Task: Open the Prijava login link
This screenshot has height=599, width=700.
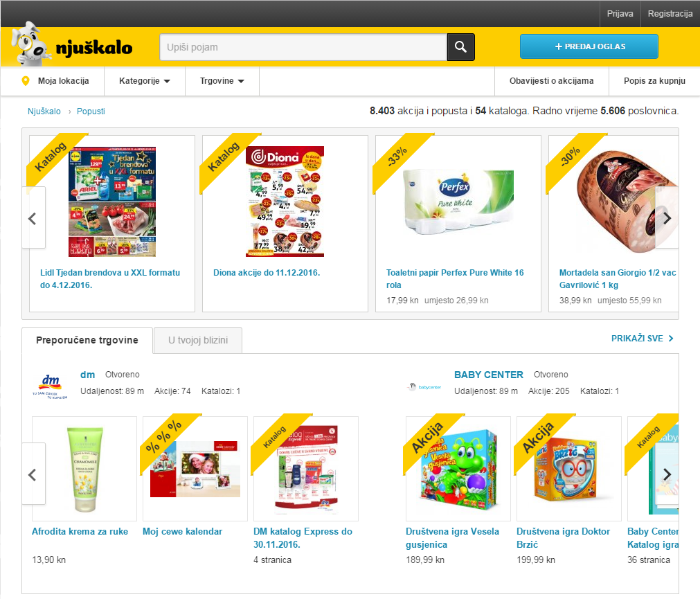Action: [620, 14]
